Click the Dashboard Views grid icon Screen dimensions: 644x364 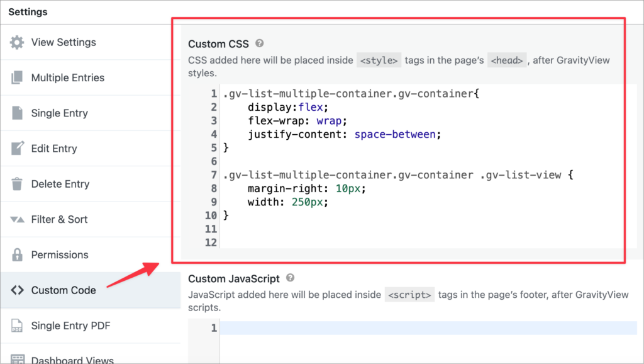pos(18,359)
